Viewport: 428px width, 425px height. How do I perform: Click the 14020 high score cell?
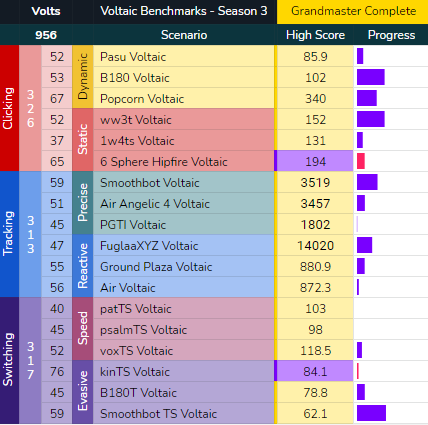[315, 246]
